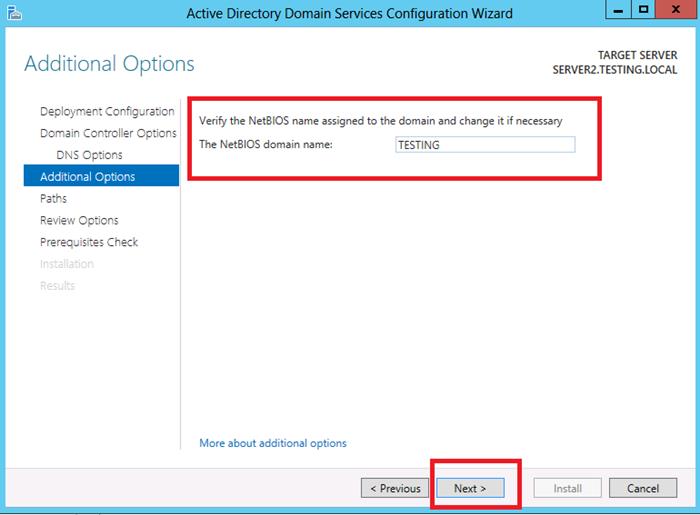Select Additional Options in the sidebar
The height and width of the screenshot is (515, 700).
click(101, 176)
